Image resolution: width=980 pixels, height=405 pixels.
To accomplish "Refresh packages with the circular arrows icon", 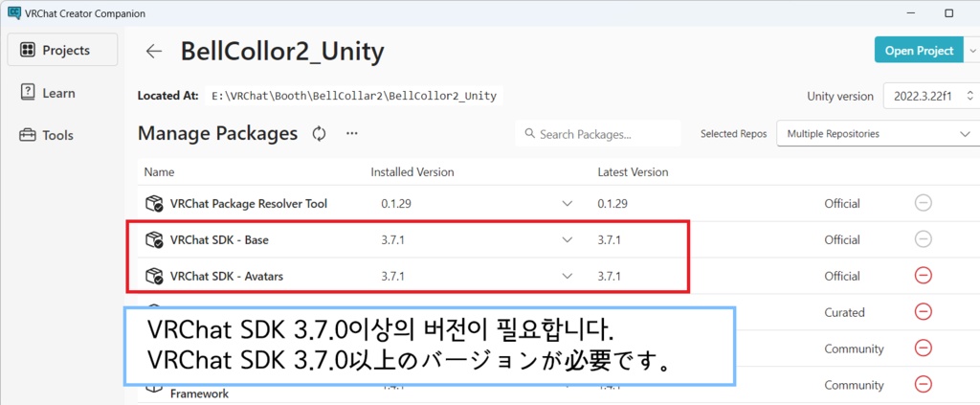I will 320,134.
